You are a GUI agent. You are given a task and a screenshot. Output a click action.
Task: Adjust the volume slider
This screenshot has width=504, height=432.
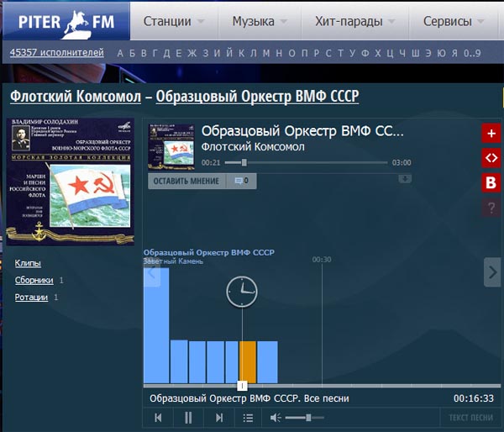click(304, 418)
